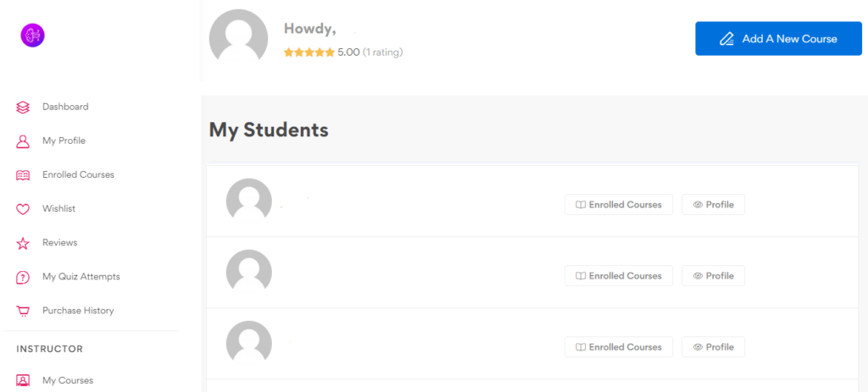Click Add A New Course button
Screen dimensions: 868x392
[x=778, y=39]
